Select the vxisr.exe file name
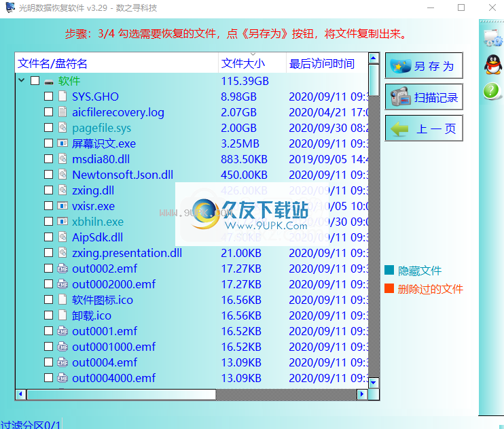The width and height of the screenshot is (504, 429). coord(93,206)
